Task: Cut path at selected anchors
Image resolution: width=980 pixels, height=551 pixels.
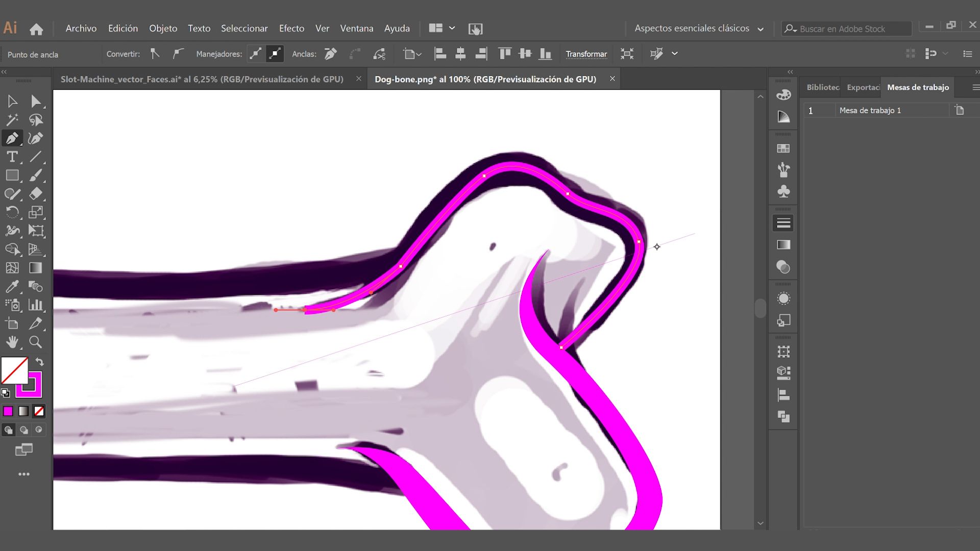Action: pos(379,54)
